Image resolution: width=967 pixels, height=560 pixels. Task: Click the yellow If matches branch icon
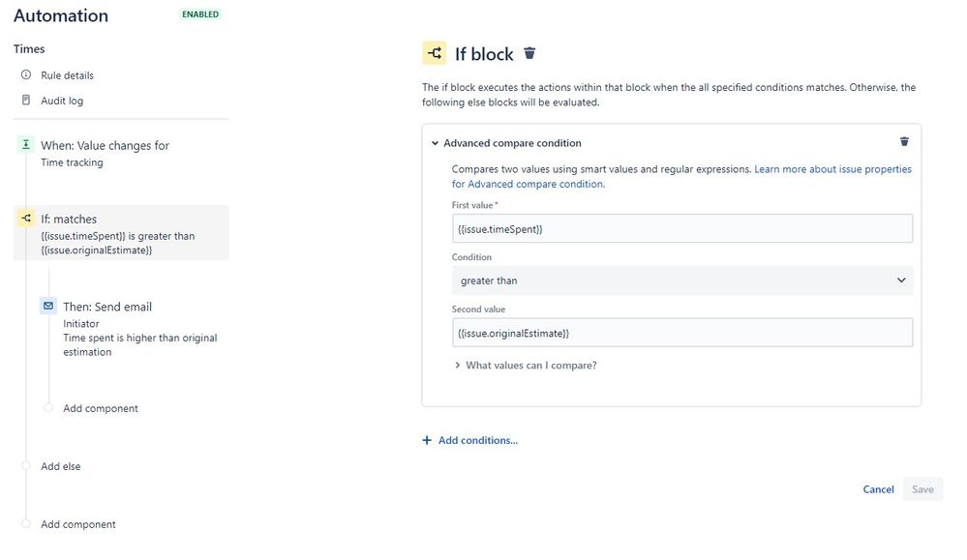point(26,218)
